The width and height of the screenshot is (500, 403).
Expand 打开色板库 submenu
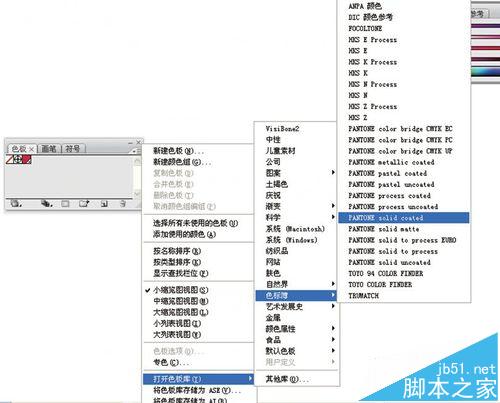pyautogui.click(x=198, y=379)
